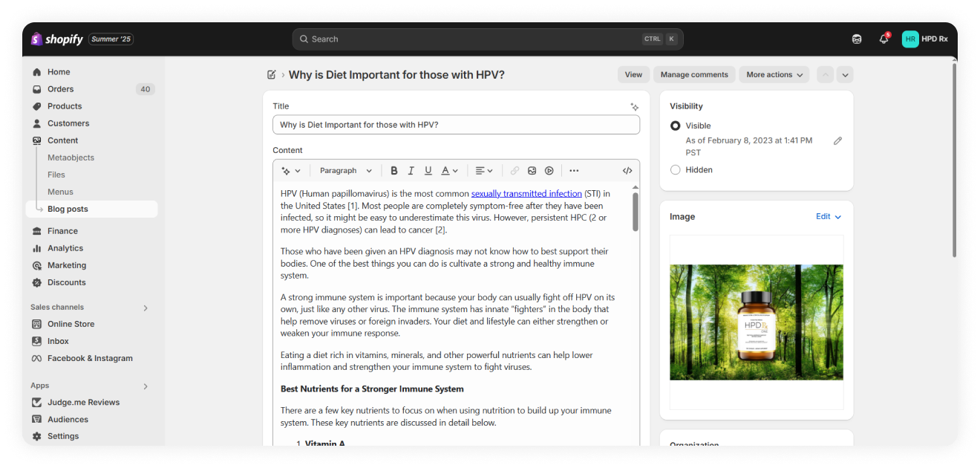The height and width of the screenshot is (468, 980).
Task: Open the Paragraph style dropdown
Action: point(346,171)
